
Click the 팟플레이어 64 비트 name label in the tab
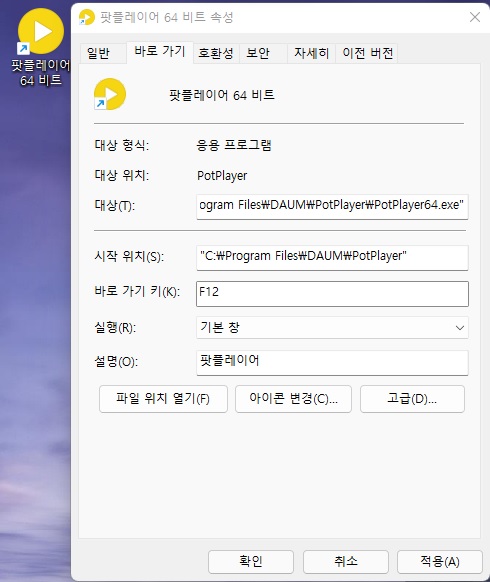click(222, 95)
